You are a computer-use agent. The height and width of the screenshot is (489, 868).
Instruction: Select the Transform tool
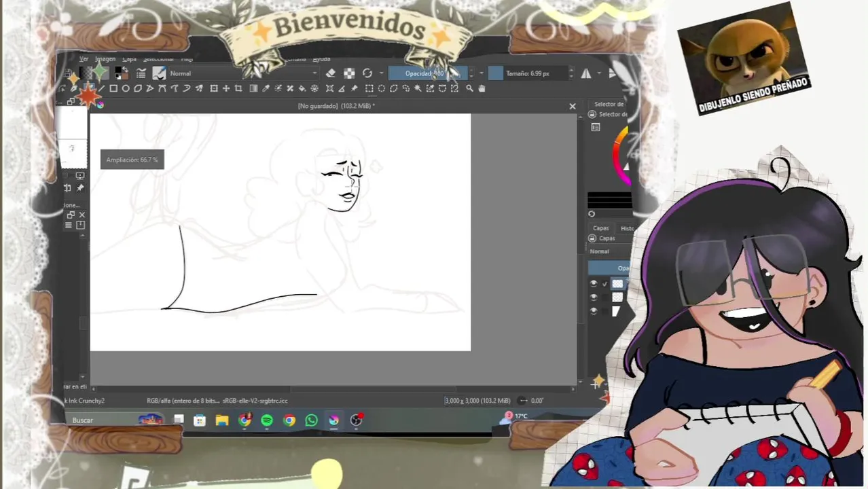[214, 88]
